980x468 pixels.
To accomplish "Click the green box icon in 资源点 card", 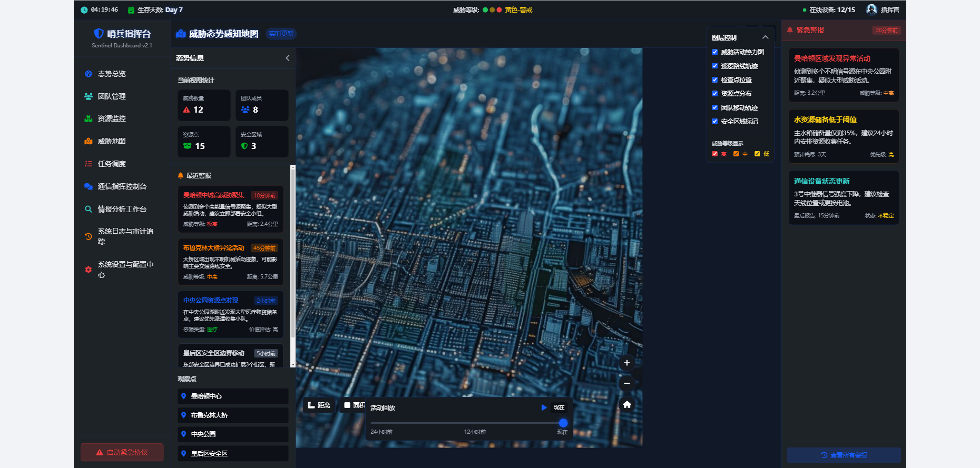I will [x=187, y=146].
